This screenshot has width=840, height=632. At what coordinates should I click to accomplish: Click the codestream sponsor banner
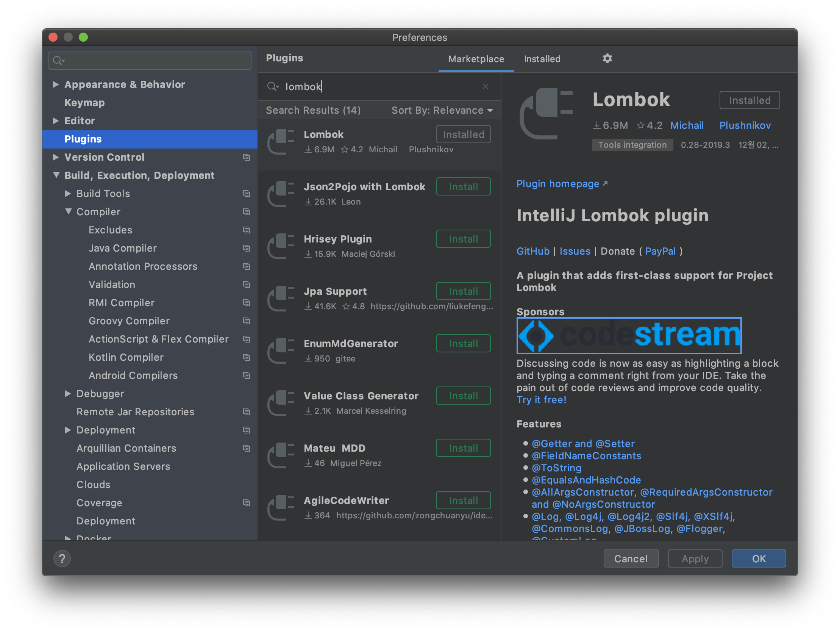point(628,336)
